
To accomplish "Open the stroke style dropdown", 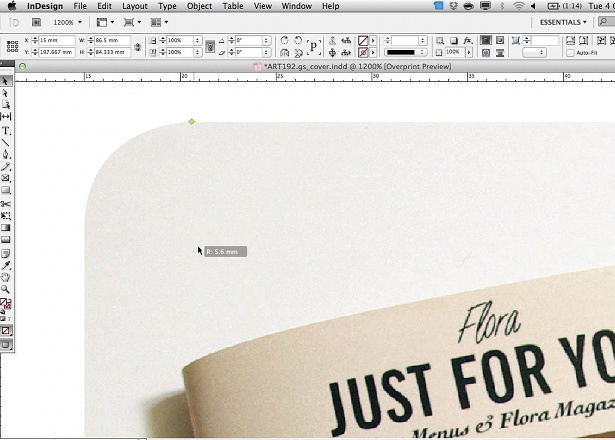I will coord(406,52).
